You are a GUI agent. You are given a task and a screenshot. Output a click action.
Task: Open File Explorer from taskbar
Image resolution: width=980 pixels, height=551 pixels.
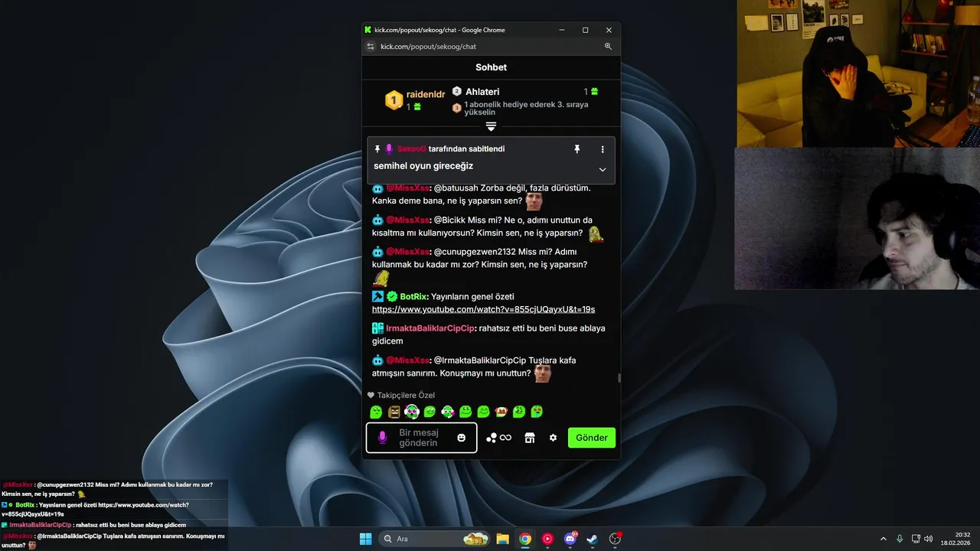point(502,539)
